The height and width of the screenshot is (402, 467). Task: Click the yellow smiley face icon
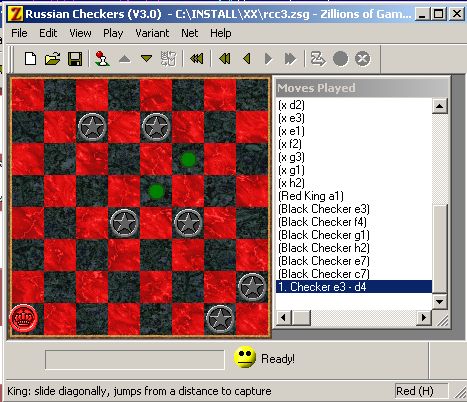245,357
